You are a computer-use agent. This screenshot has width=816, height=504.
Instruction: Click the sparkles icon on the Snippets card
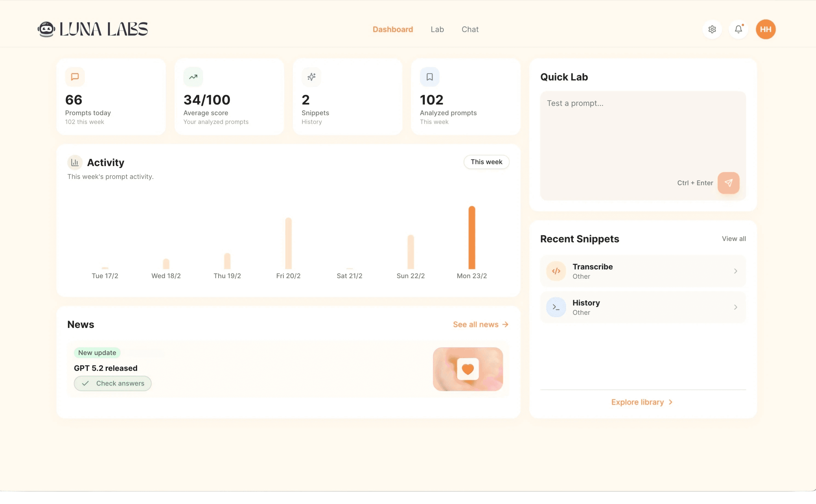[x=311, y=77]
